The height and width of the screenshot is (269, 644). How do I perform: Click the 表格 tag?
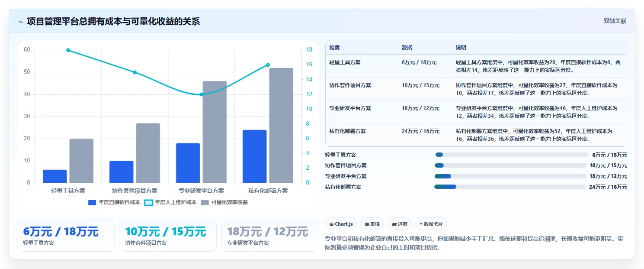(372, 224)
